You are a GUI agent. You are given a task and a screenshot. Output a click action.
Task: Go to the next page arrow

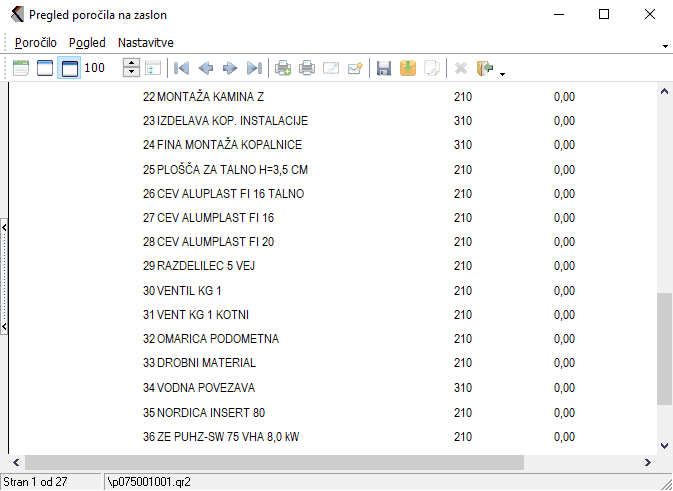click(x=230, y=68)
